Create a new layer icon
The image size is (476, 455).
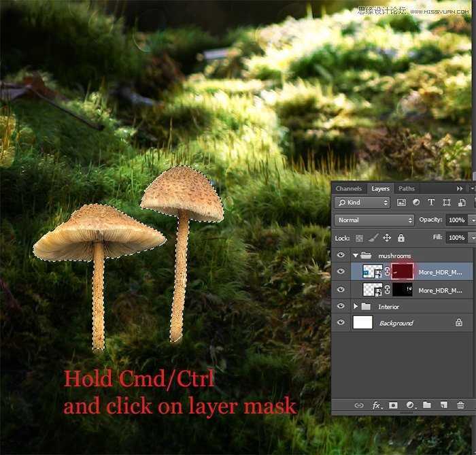click(444, 405)
